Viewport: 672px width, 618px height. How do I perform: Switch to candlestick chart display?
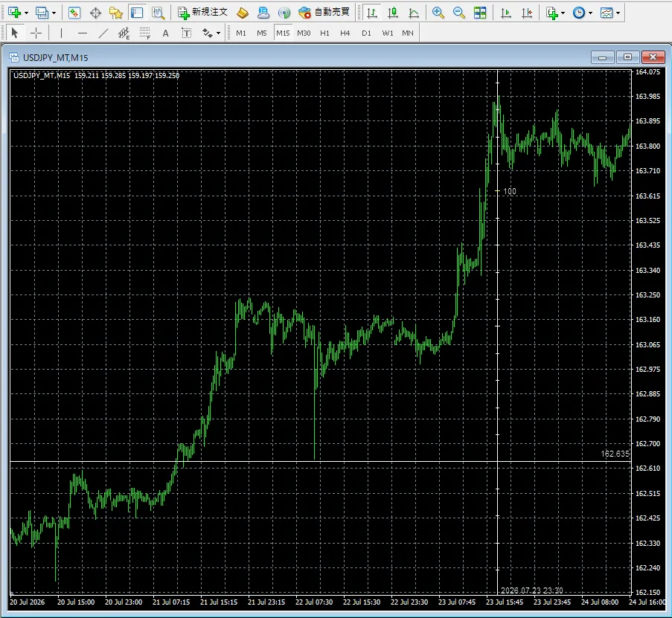click(393, 13)
